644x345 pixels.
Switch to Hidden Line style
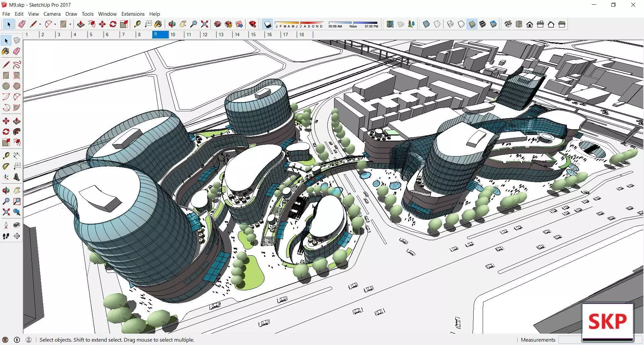(461, 24)
